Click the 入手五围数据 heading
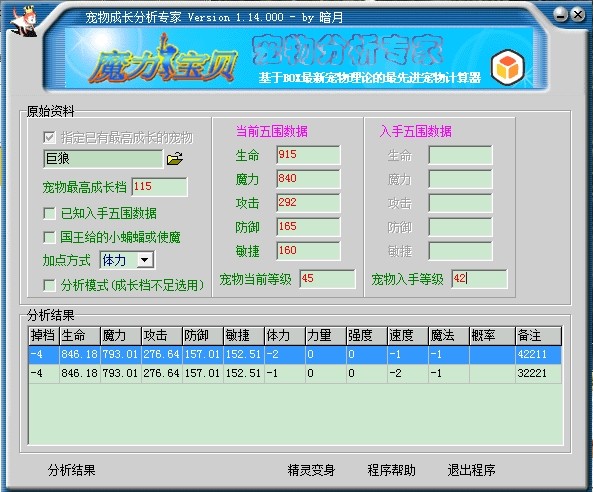Image resolution: width=593 pixels, height=492 pixels. (x=416, y=132)
